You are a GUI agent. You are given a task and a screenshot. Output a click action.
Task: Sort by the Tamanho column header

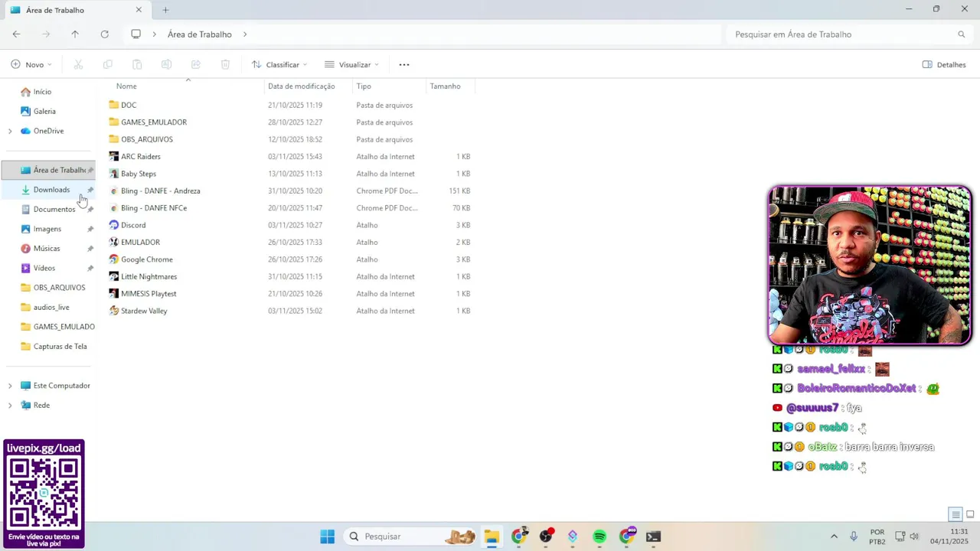pos(445,86)
